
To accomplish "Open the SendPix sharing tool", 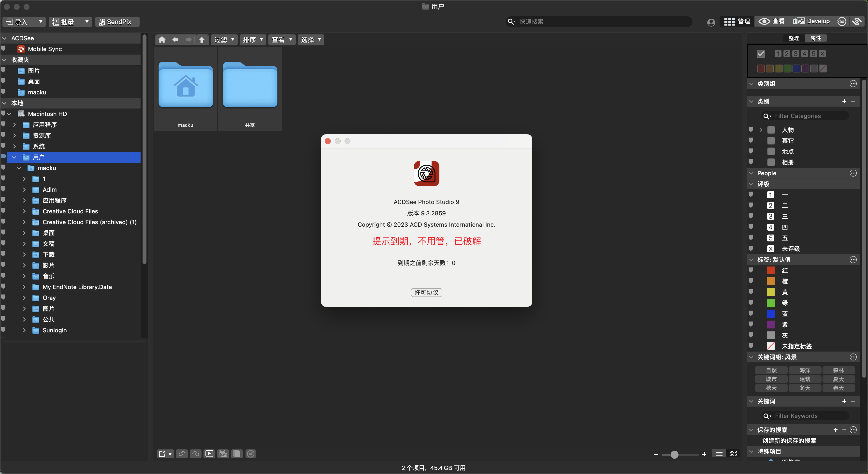I will click(117, 22).
